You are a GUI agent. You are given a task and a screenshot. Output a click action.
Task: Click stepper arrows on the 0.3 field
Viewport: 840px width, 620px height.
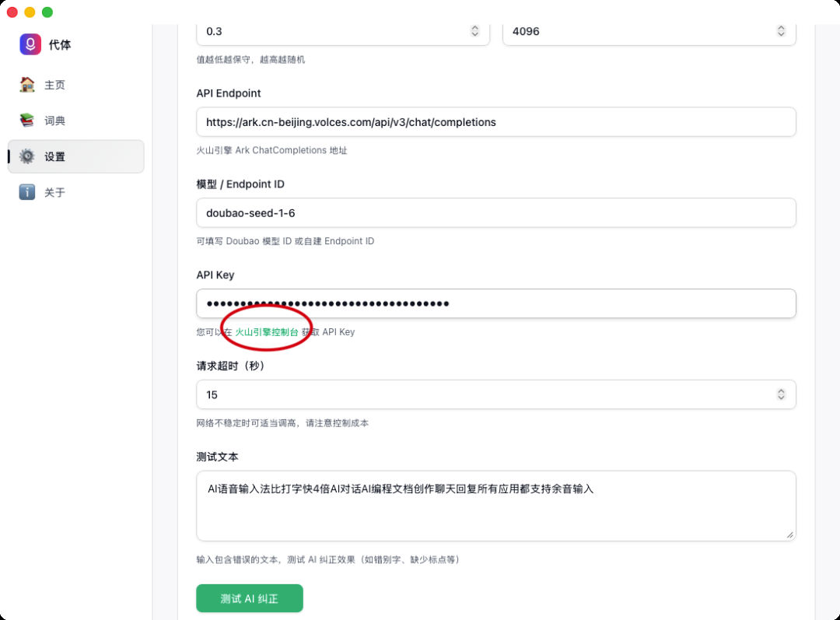point(474,32)
